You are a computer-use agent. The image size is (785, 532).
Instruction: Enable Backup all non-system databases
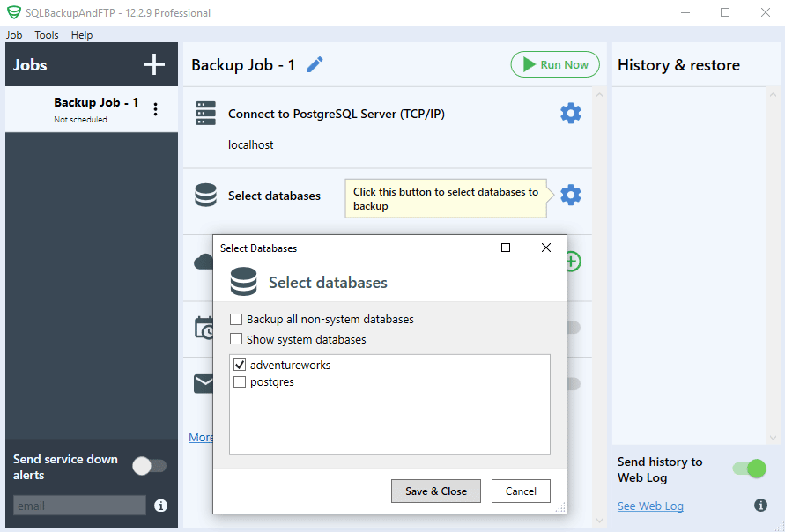(x=236, y=319)
